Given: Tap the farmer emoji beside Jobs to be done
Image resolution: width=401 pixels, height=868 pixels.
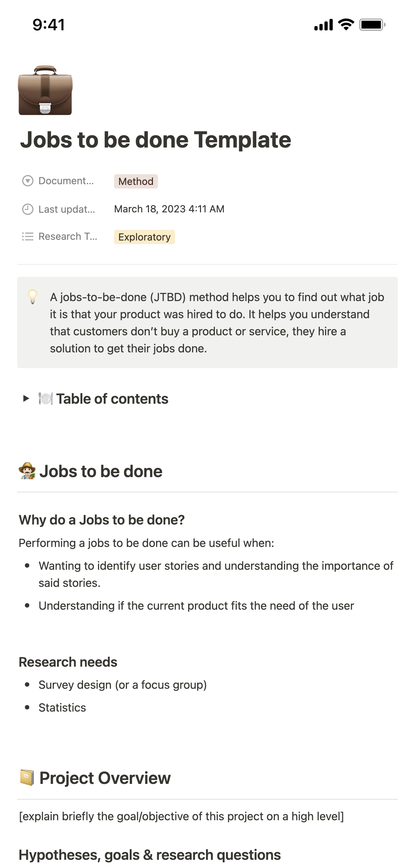Looking at the screenshot, I should pos(27,471).
